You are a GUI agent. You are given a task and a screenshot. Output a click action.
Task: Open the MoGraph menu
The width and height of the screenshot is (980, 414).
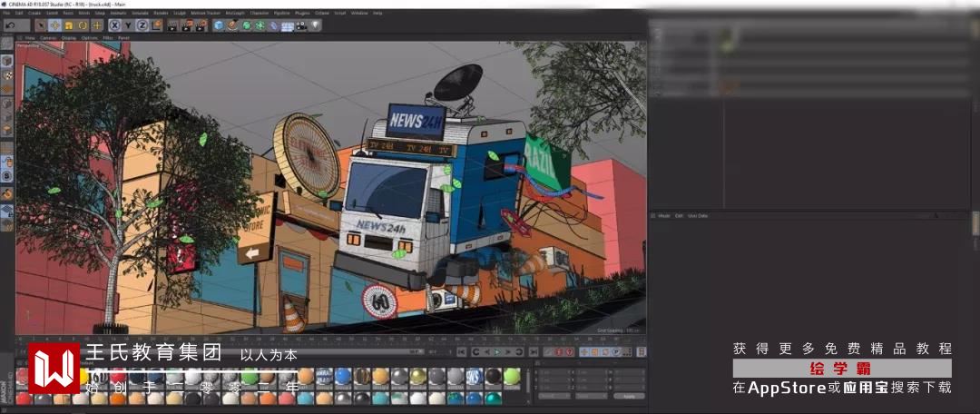[236, 13]
